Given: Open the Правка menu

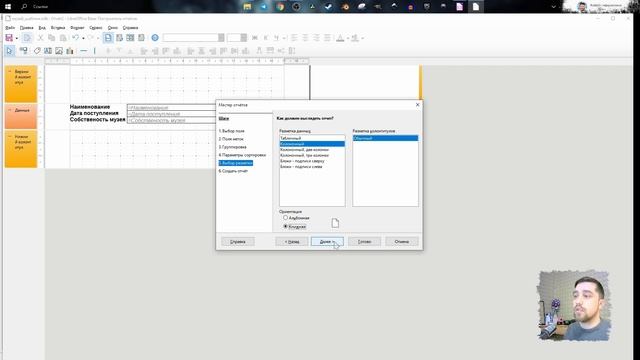Looking at the screenshot, I should [x=27, y=28].
